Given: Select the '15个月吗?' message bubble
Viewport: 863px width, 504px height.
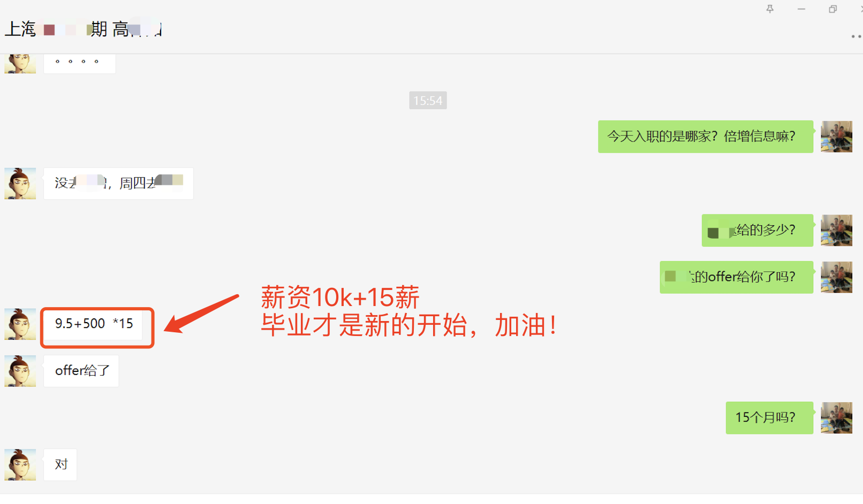Looking at the screenshot, I should [769, 418].
